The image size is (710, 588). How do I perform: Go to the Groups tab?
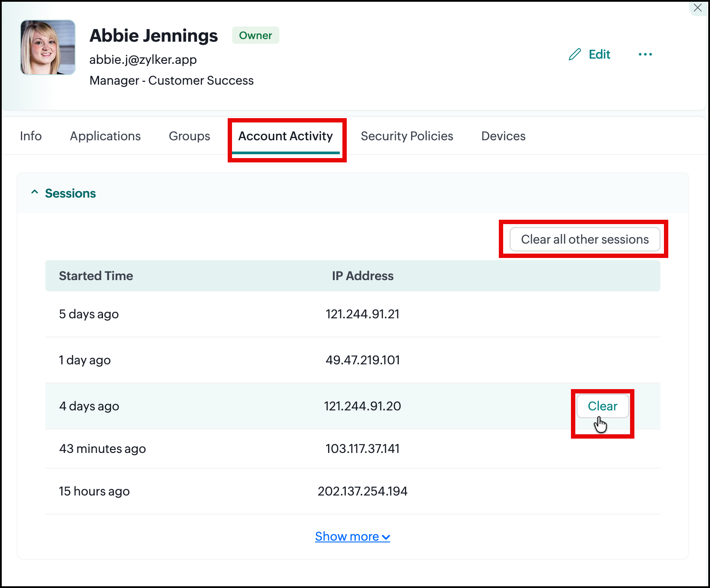[189, 136]
